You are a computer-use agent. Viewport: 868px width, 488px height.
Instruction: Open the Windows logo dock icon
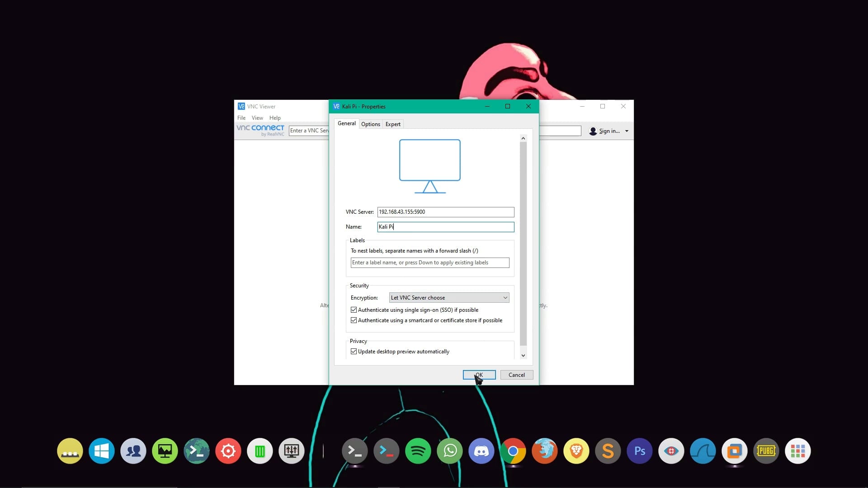click(x=102, y=451)
